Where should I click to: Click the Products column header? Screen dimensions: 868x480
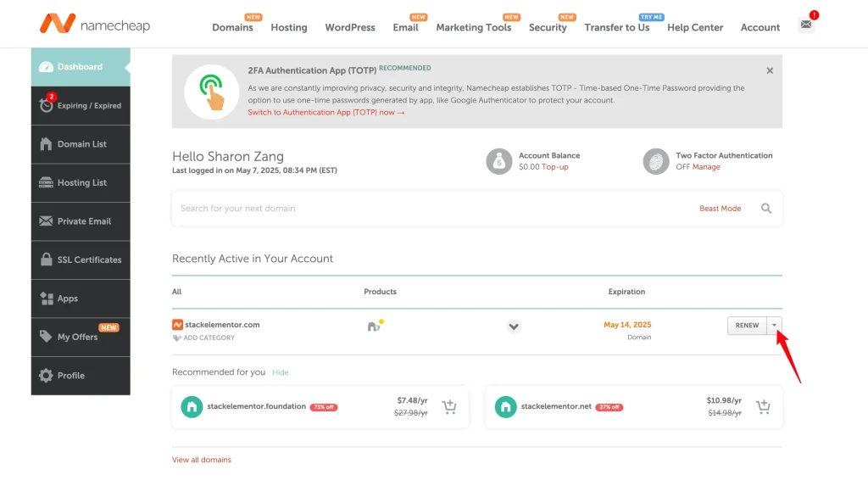[x=380, y=292]
